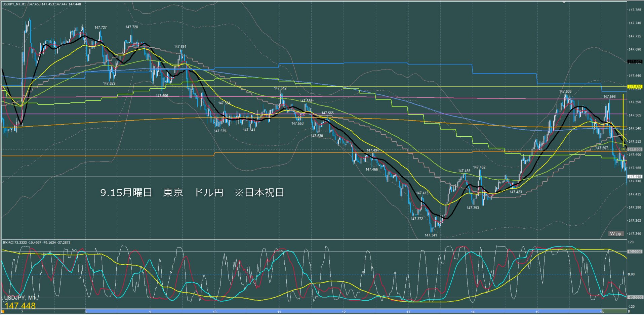Click the W-pp pivot button
644x315 pixels.
tap(616, 233)
